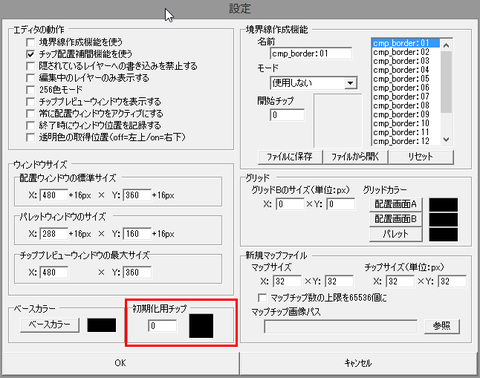The height and width of the screenshot is (378, 480).
Task: Select cmp_border:07 in the list
Action: point(406,97)
